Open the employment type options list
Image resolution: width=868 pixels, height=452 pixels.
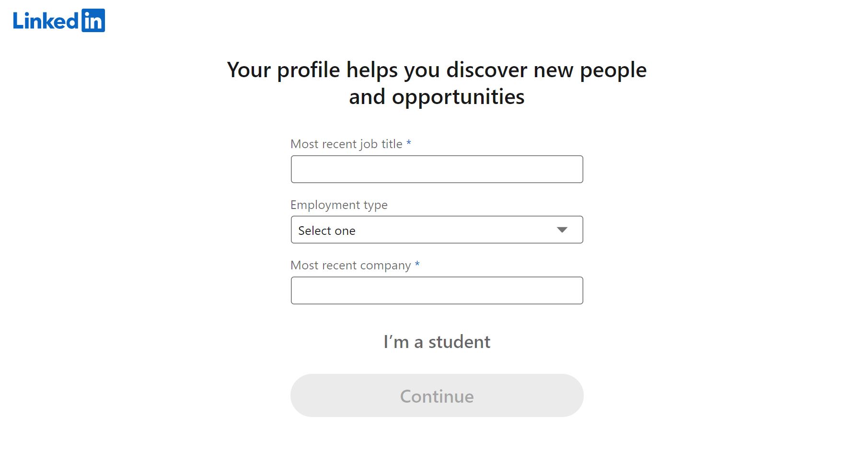click(x=436, y=230)
